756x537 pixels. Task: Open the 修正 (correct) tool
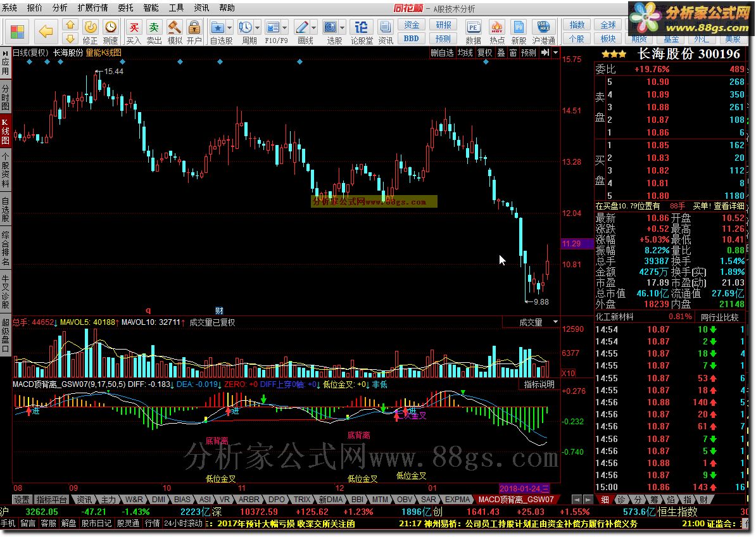point(90,32)
